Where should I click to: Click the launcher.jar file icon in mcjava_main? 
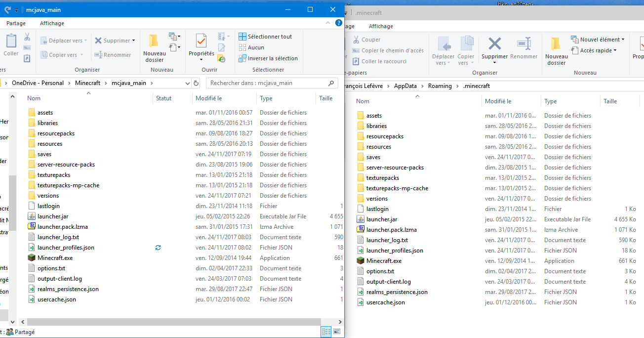coord(32,216)
